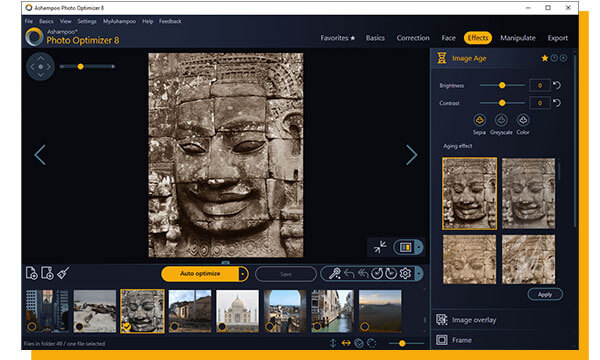Switch to the Manipulate tab

[518, 38]
